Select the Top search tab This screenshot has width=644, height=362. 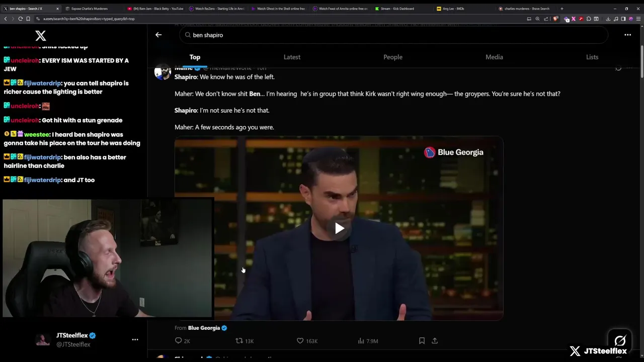pos(195,57)
